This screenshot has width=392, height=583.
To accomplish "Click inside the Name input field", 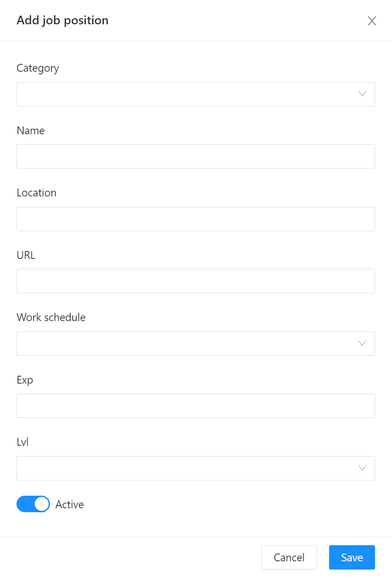I will (195, 156).
